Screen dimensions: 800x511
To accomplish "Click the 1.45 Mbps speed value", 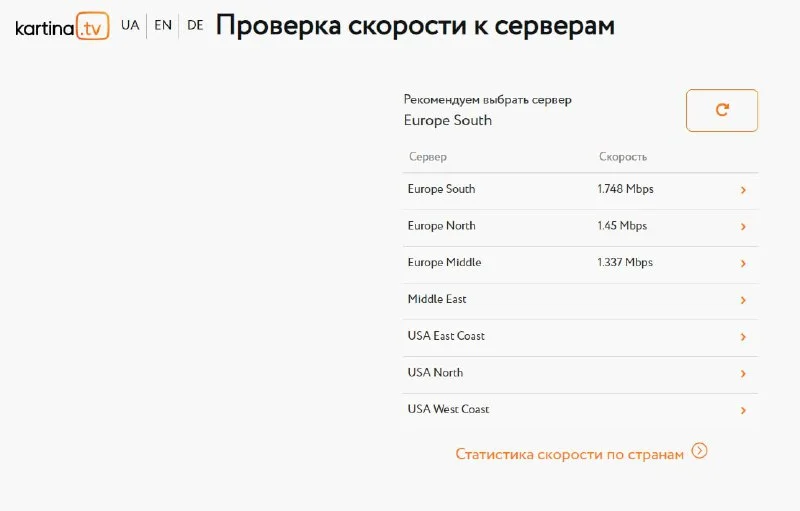I will click(622, 226).
